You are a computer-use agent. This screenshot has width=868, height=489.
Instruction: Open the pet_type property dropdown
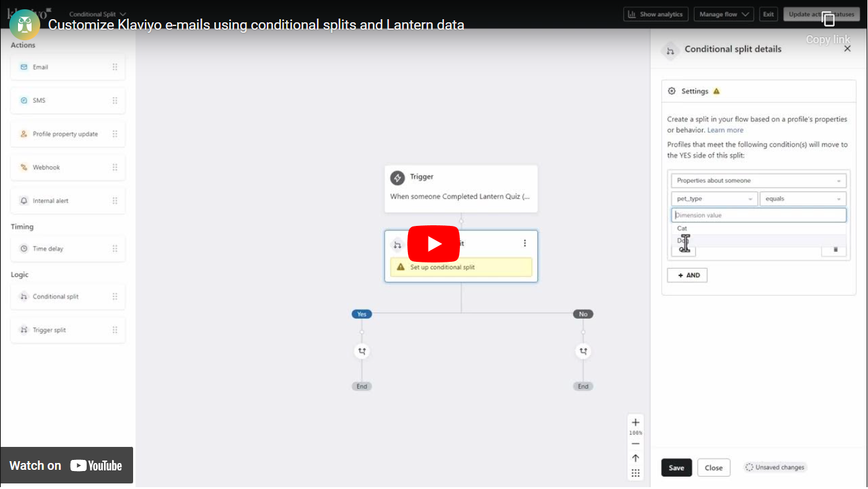click(x=714, y=199)
